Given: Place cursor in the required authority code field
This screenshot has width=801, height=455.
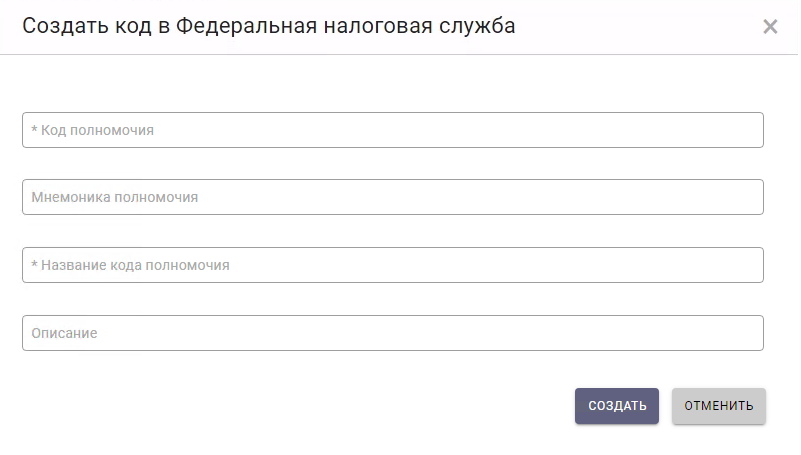Looking at the screenshot, I should tap(392, 130).
